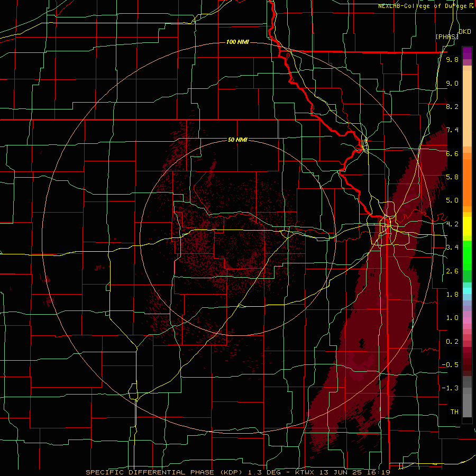Click the "DKD" label in the top right
This screenshot has height=476, width=476.
[465, 32]
